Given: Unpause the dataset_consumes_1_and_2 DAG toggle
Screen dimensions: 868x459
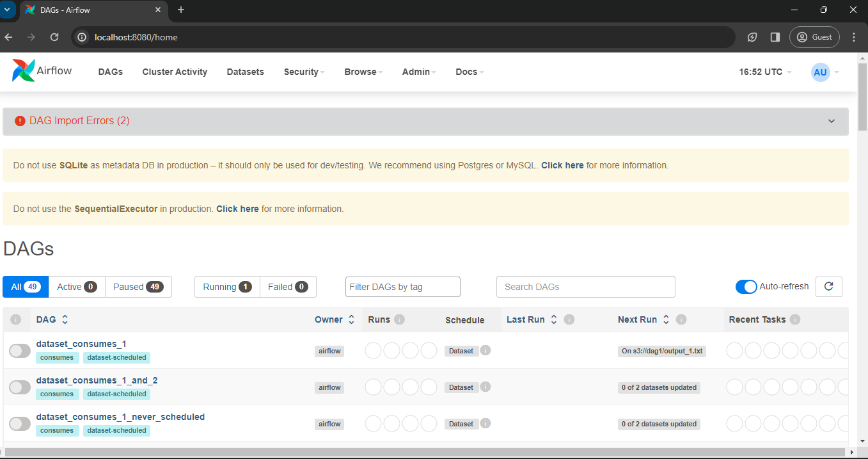Looking at the screenshot, I should 20,387.
